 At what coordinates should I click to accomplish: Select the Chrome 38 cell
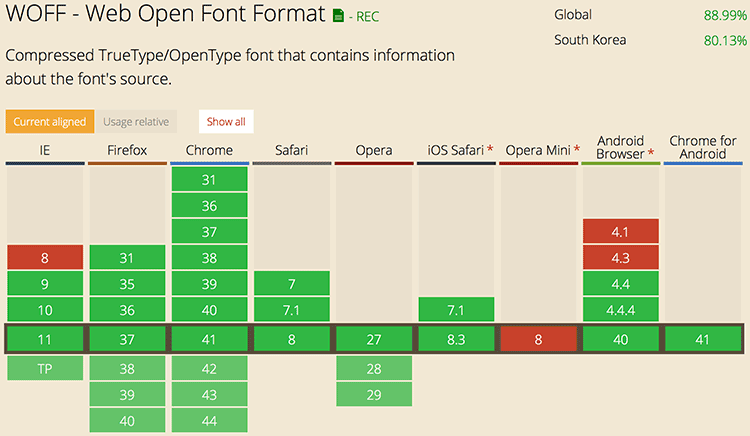point(210,258)
